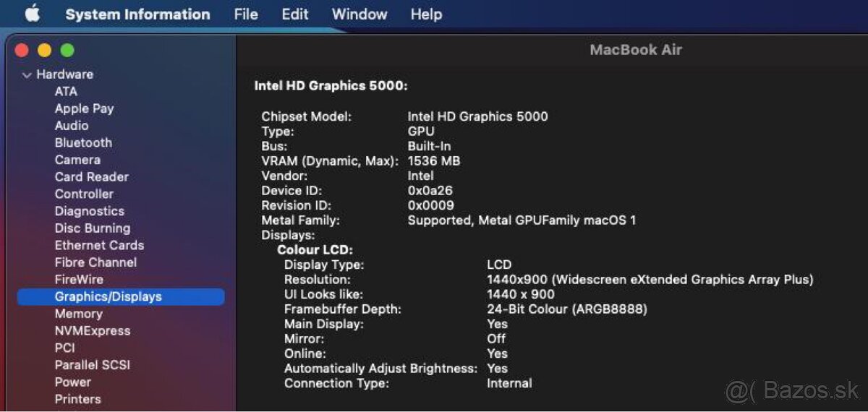This screenshot has width=868, height=412.
Task: Select Fibre Channel in the sidebar
Action: click(x=95, y=262)
